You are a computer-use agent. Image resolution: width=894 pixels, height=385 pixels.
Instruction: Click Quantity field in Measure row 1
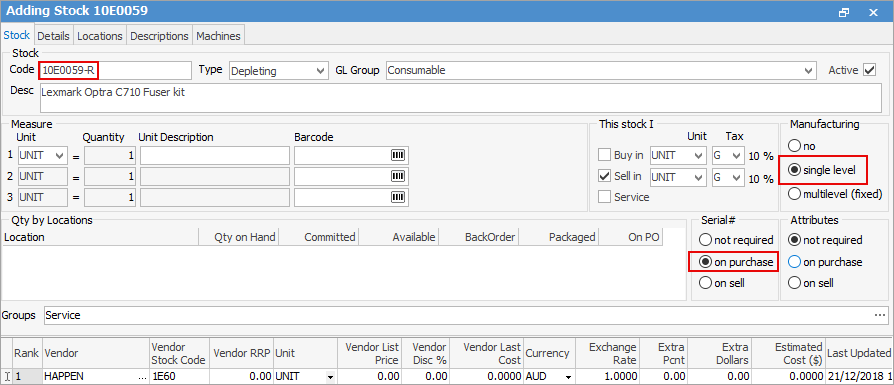click(x=110, y=155)
